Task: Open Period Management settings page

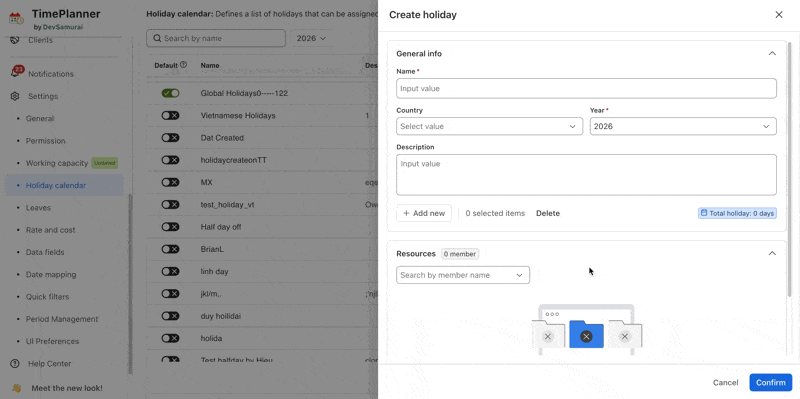Action: (x=62, y=319)
